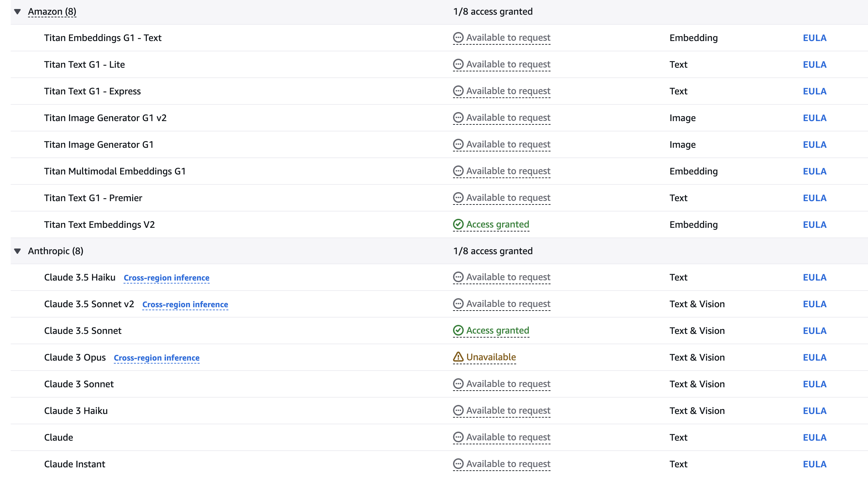The image size is (868, 477).
Task: Click the pending status icon for Claude Instant
Action: click(458, 464)
